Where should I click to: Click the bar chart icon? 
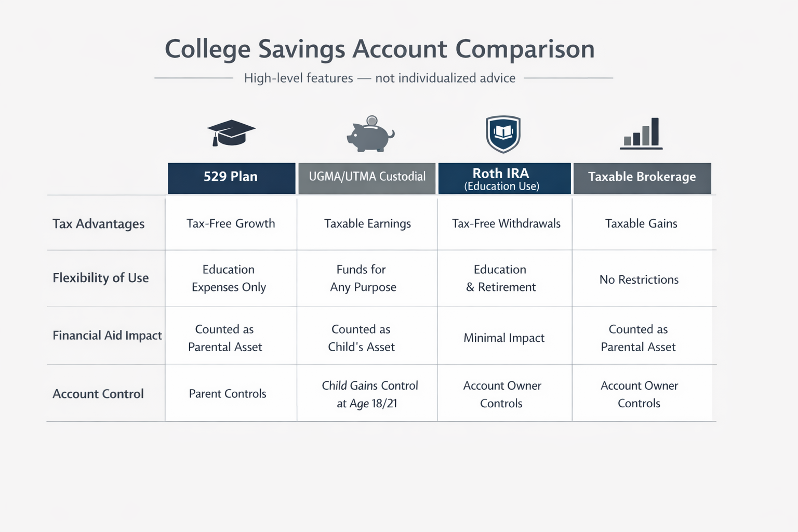[642, 134]
